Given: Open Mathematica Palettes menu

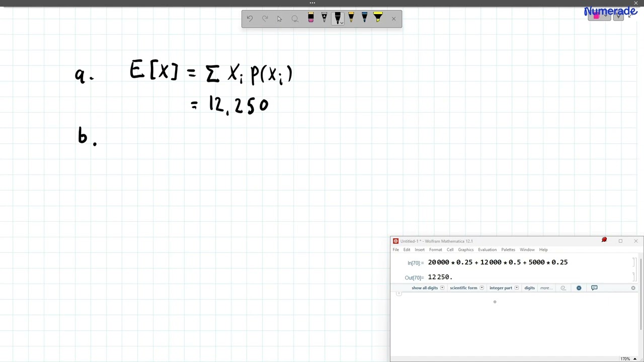Looking at the screenshot, I should (x=508, y=249).
